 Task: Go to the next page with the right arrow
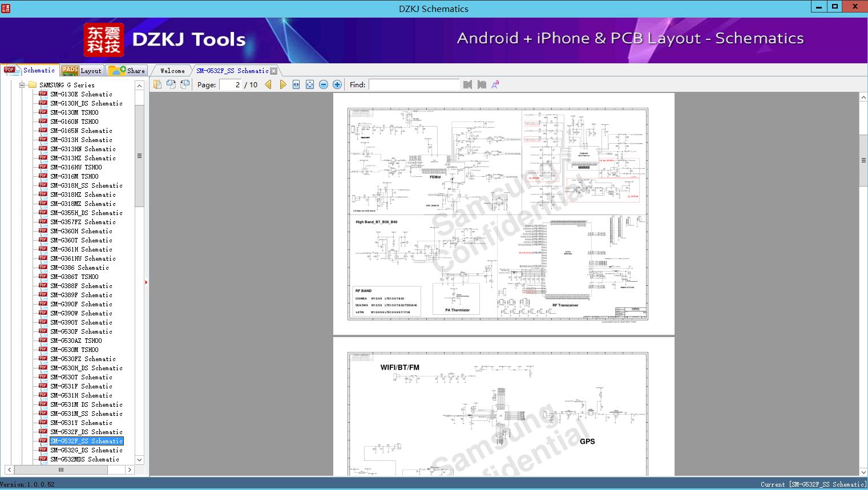282,84
